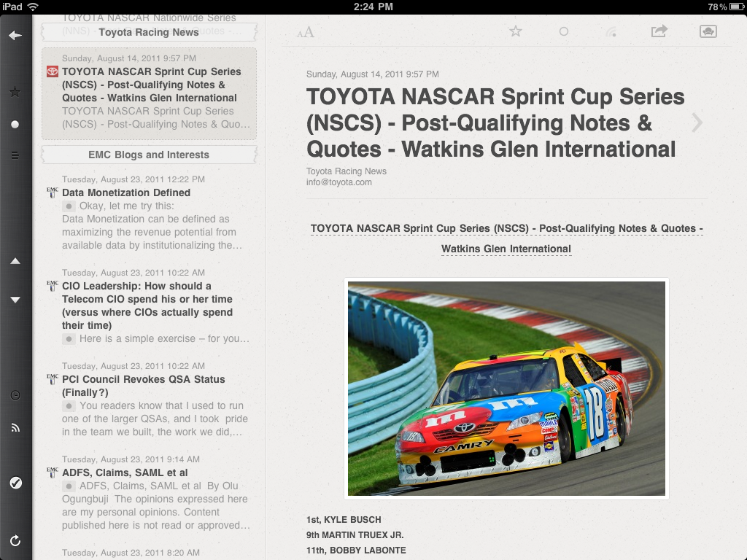Viewport: 747px width, 560px height.
Task: Tap the back arrow in left sidebar
Action: pyautogui.click(x=15, y=36)
